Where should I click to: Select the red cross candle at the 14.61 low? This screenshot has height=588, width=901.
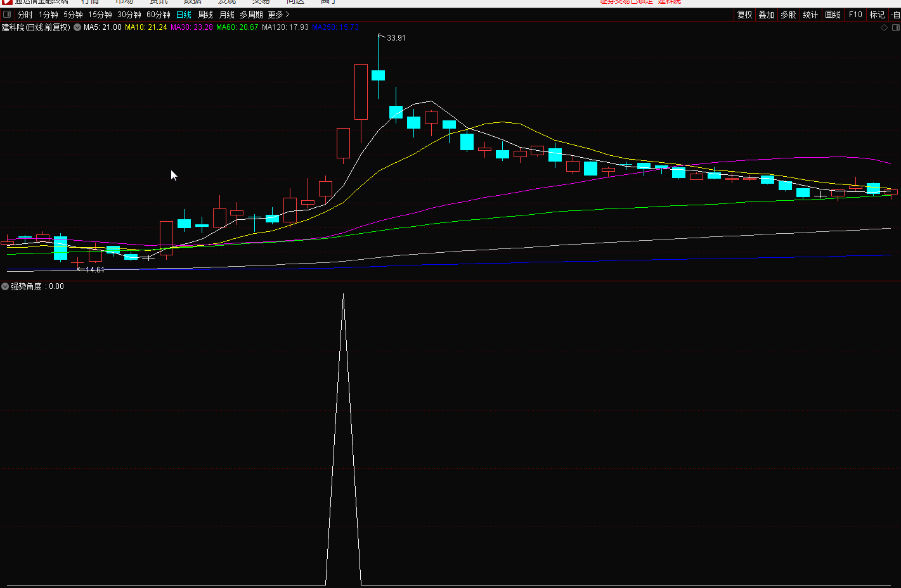click(x=77, y=262)
